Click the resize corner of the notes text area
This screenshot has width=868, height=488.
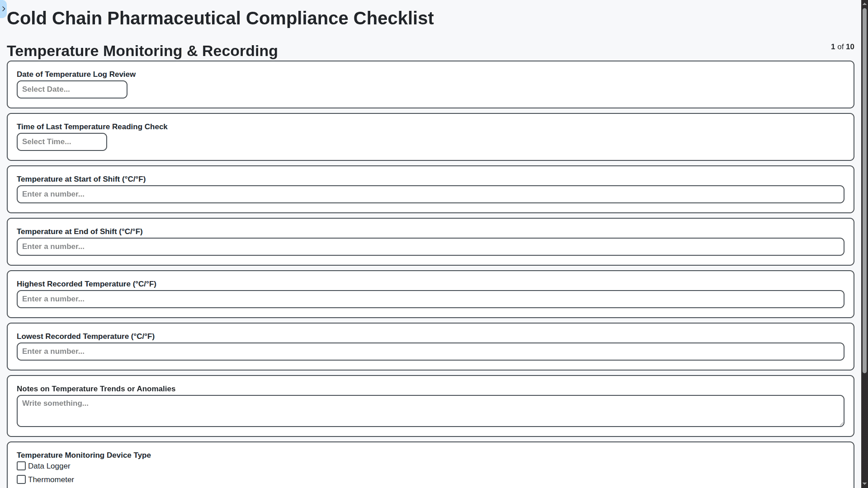pos(842,424)
